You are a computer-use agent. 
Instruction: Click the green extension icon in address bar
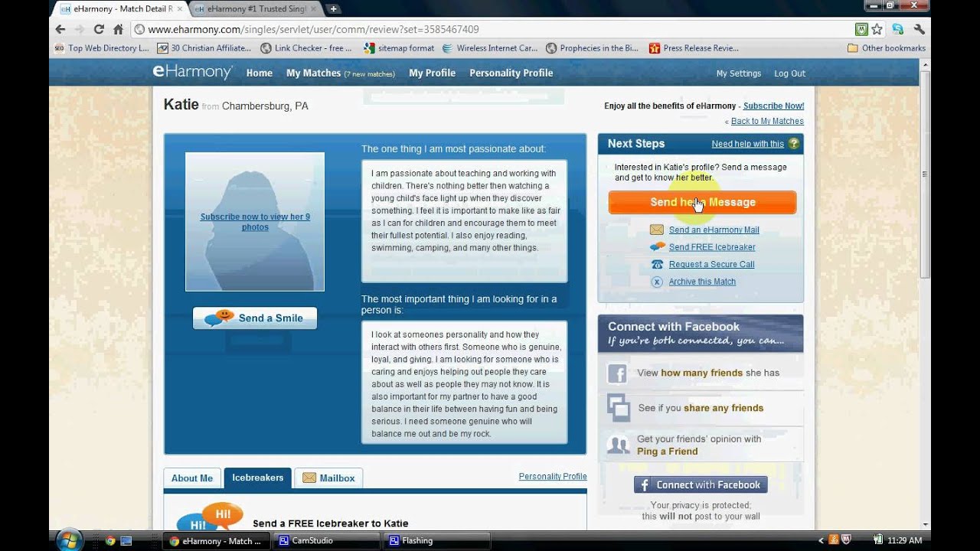click(861, 29)
